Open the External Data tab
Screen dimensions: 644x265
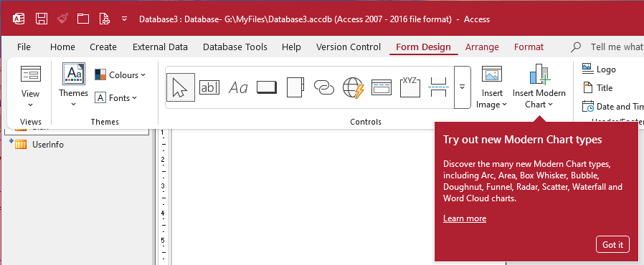tap(160, 47)
